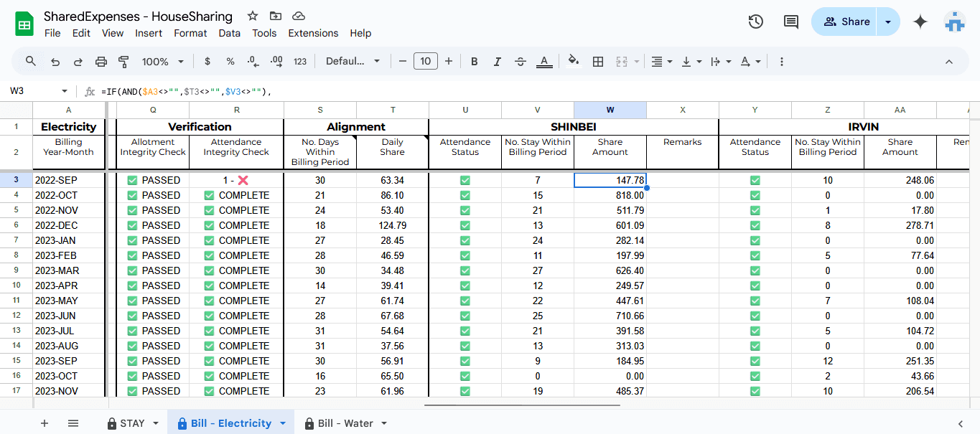Apply bold formatting

[x=474, y=62]
